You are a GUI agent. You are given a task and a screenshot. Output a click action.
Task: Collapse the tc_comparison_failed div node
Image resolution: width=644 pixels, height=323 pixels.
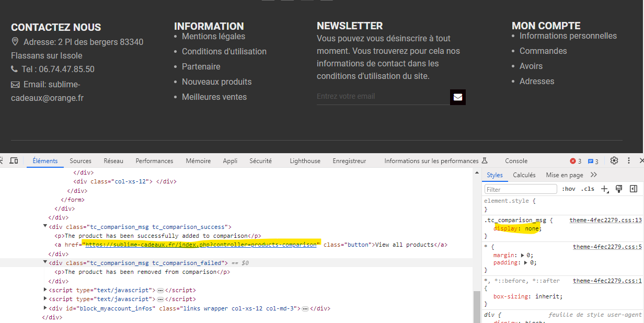point(45,262)
